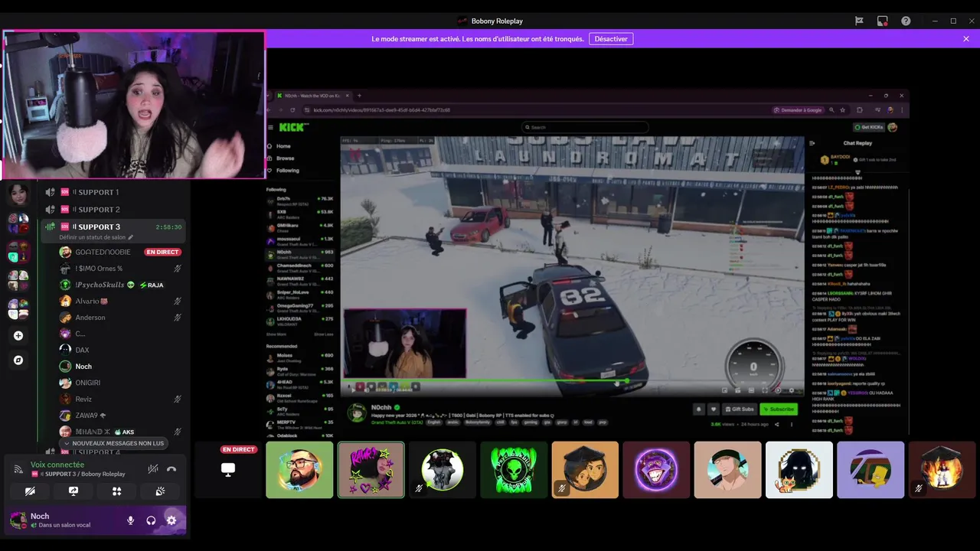Screen dimensions: 980x551
Task: Click Following in streamed Kick sidebar
Action: pyautogui.click(x=288, y=171)
